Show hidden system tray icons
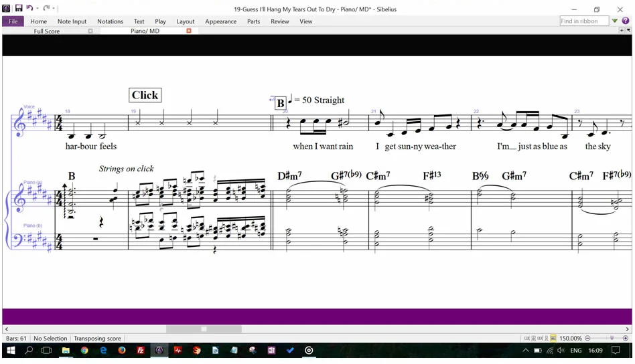 click(525, 351)
